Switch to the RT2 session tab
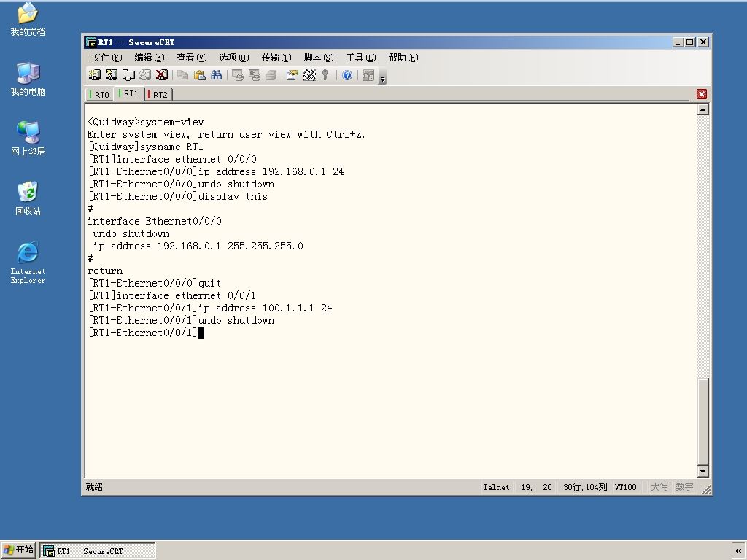The image size is (747, 560). click(x=158, y=94)
